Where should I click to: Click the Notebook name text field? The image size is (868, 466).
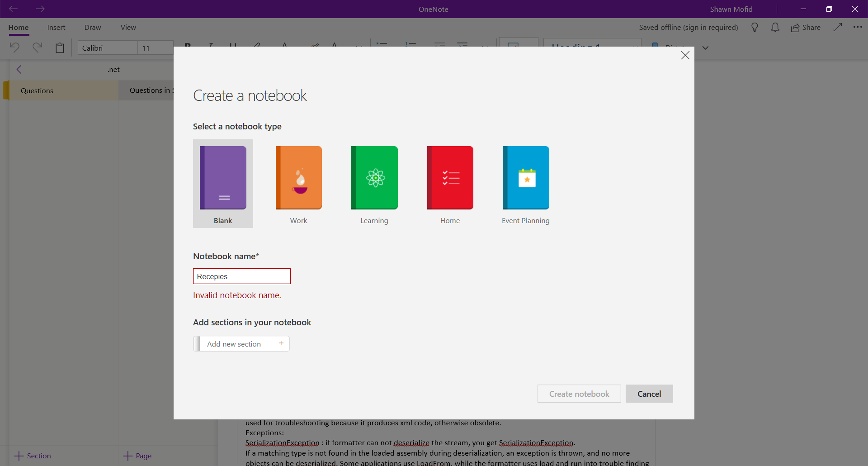click(x=242, y=276)
